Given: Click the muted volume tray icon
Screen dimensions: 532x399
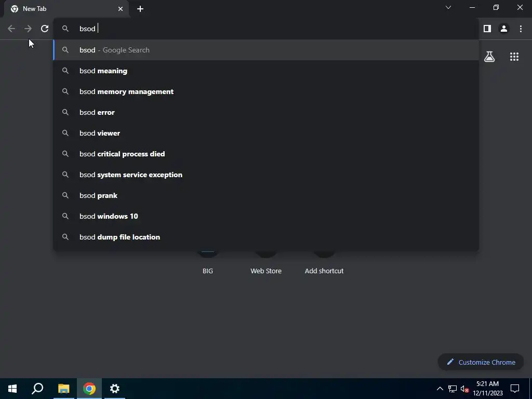Looking at the screenshot, I should pyautogui.click(x=465, y=389).
